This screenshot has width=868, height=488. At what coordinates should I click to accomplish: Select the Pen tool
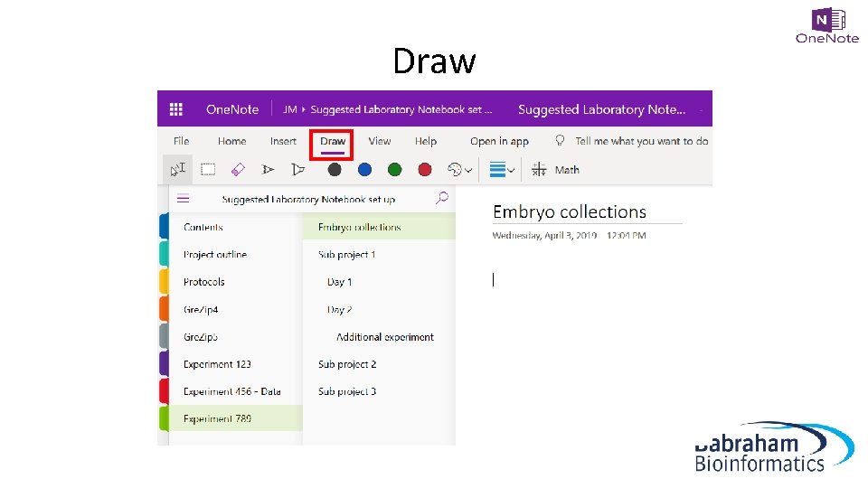coord(268,169)
